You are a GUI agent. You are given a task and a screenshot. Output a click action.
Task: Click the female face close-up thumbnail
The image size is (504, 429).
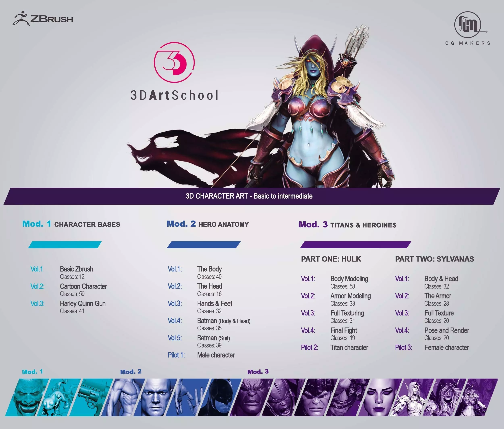[380, 397]
